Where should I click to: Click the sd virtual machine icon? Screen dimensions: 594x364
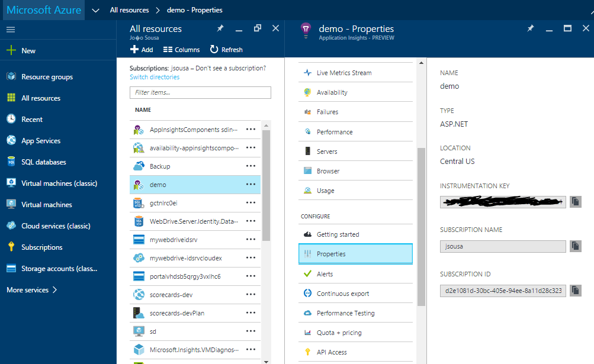point(139,331)
